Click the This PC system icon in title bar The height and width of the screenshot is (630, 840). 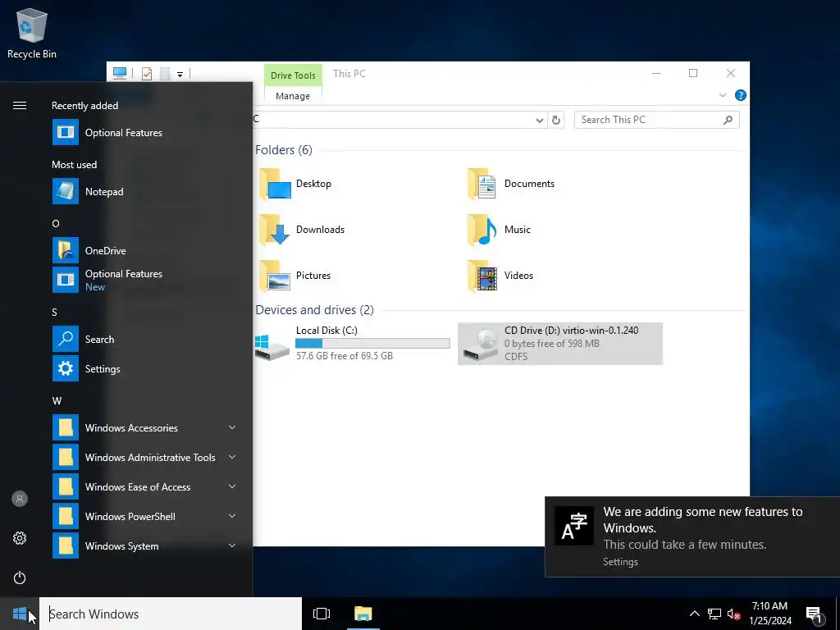[120, 73]
